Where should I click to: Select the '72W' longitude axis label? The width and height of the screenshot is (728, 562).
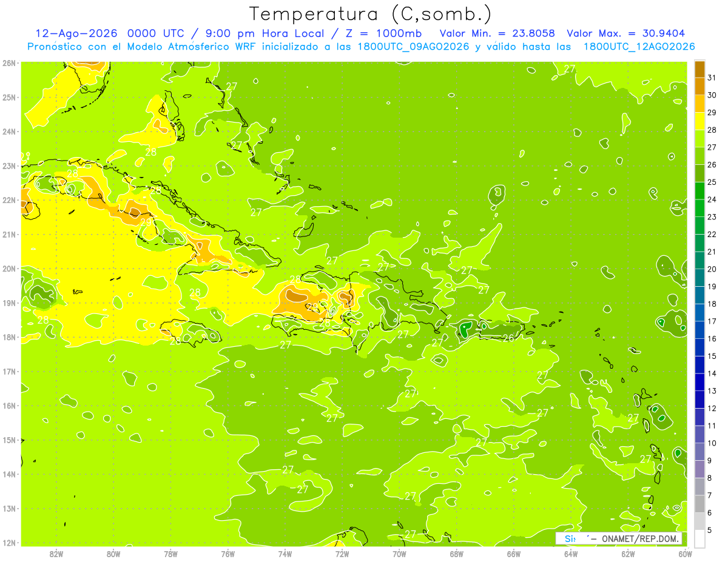pos(342,554)
